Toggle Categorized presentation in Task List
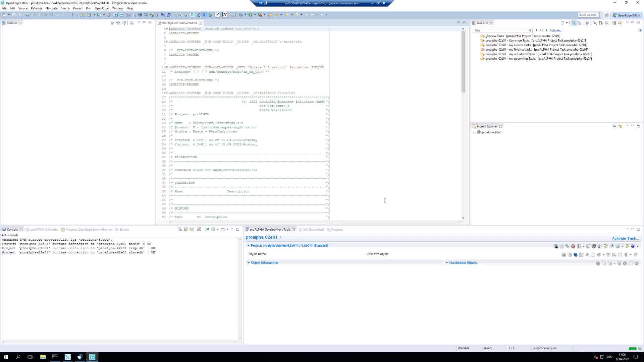Screen dimensions: 644x362 tap(574, 23)
